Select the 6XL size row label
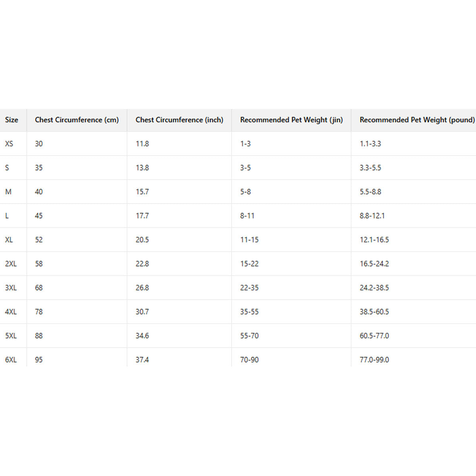The width and height of the screenshot is (476, 476). [x=11, y=360]
